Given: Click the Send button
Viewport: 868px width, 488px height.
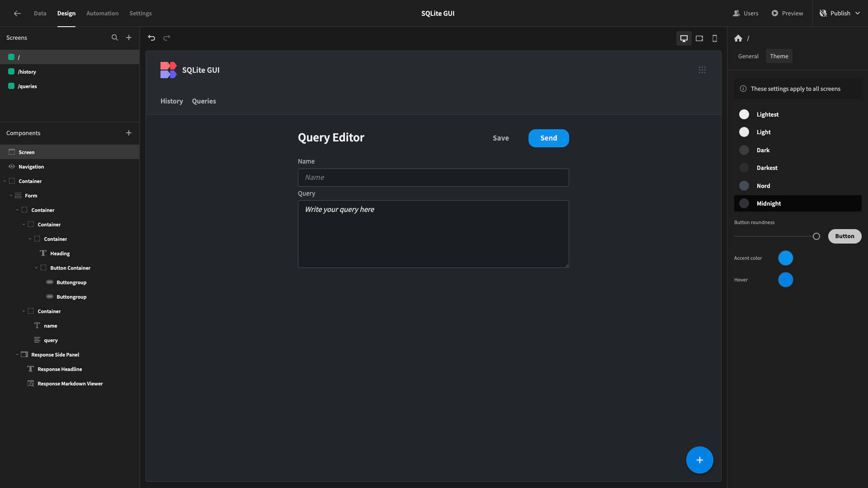Looking at the screenshot, I should (x=549, y=138).
